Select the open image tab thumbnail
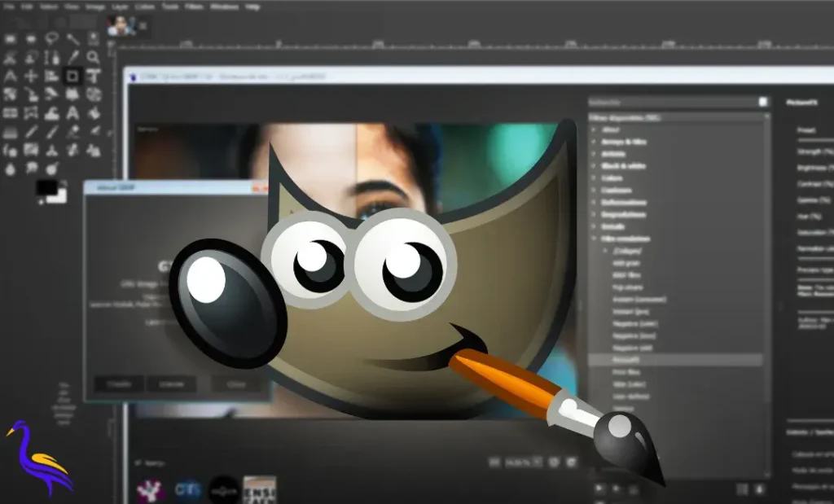Viewport: 834px width, 504px height. click(x=121, y=25)
